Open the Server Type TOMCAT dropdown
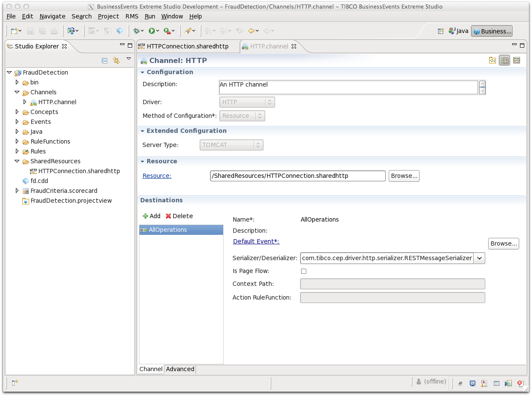Screen dimensions: 532x396 pyautogui.click(x=231, y=145)
